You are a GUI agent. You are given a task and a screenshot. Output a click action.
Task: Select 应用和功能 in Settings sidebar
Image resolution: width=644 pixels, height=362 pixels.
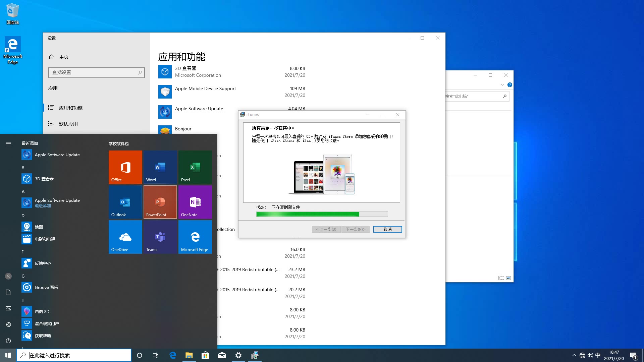(x=97, y=108)
